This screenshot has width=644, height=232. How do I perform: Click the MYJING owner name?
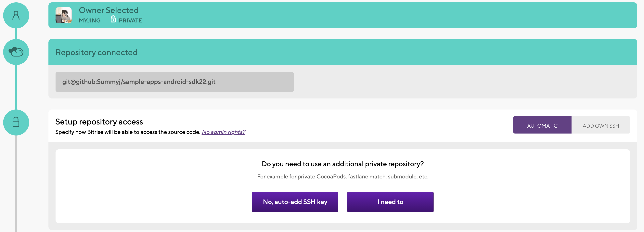point(89,20)
